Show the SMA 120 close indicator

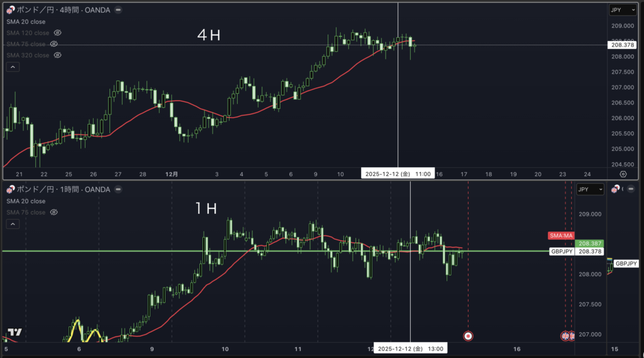[x=57, y=33]
